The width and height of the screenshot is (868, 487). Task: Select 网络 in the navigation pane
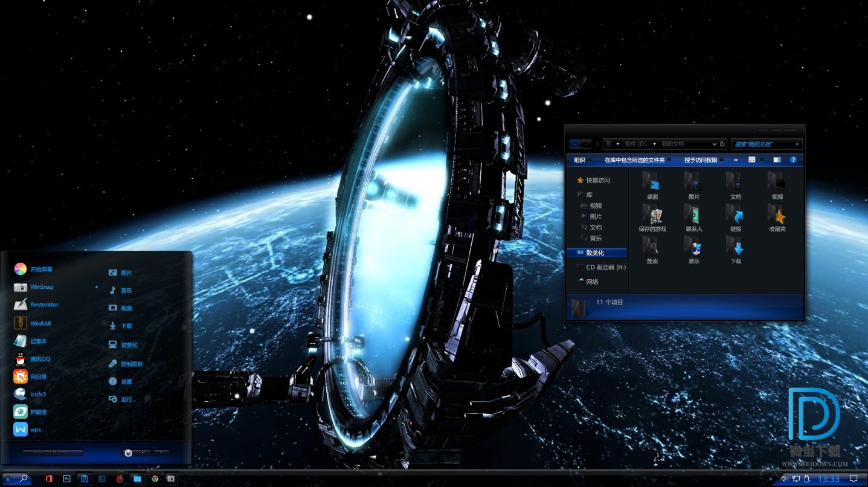click(x=588, y=282)
